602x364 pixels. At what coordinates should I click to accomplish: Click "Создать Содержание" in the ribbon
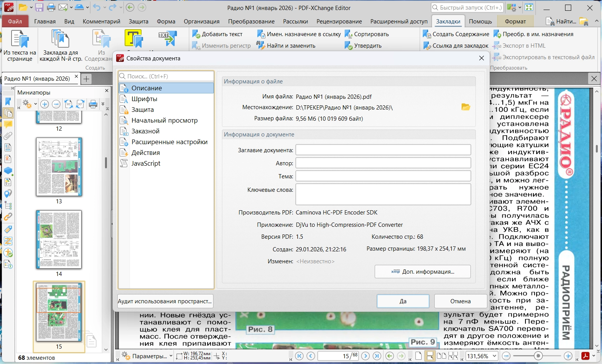coord(456,34)
